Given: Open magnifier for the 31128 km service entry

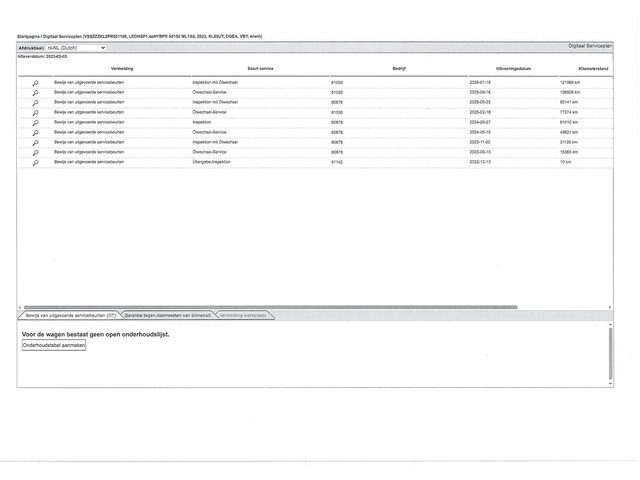Looking at the screenshot, I should tap(36, 142).
